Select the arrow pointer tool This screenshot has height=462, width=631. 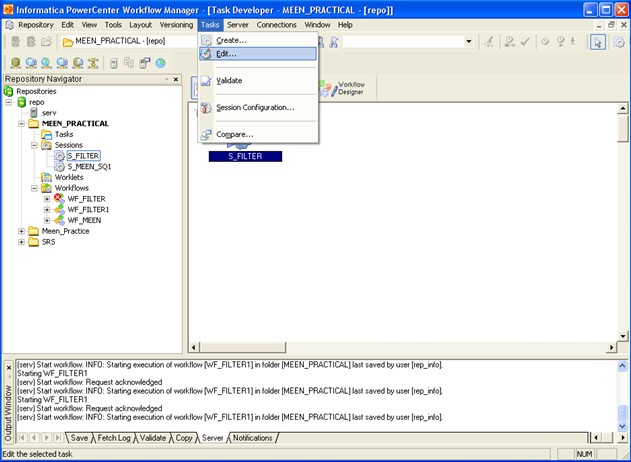[598, 42]
